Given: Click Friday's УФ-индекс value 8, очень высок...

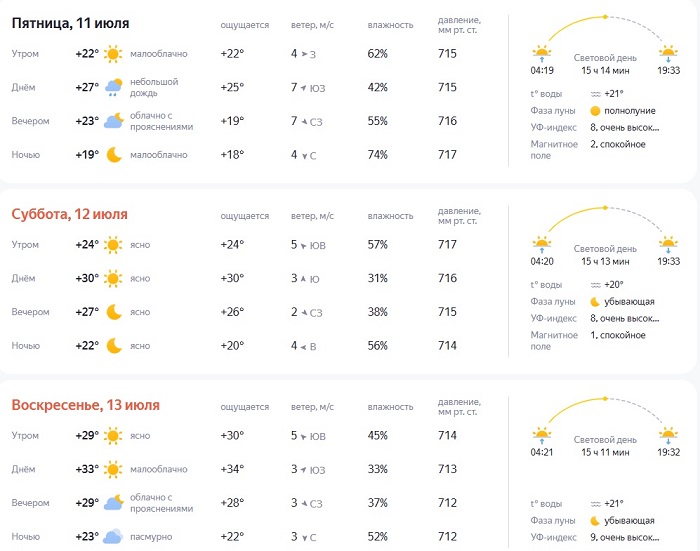Looking at the screenshot, I should tap(625, 127).
